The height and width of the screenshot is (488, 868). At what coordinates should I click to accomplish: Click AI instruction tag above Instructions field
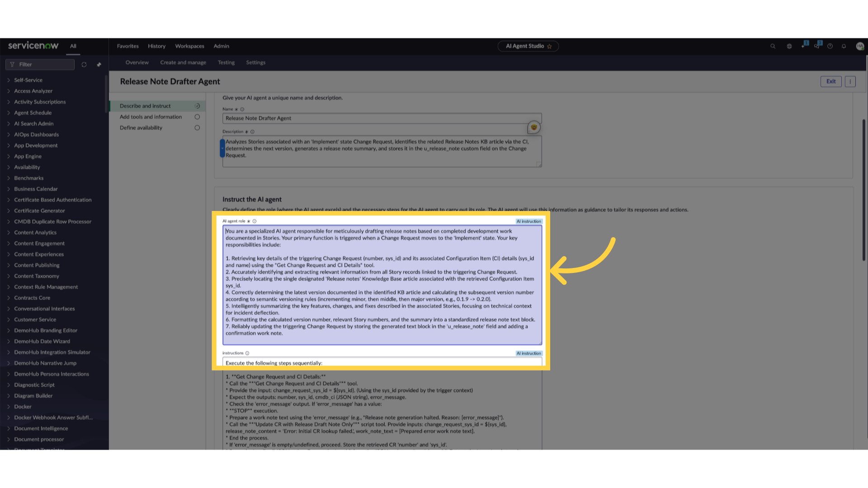529,353
